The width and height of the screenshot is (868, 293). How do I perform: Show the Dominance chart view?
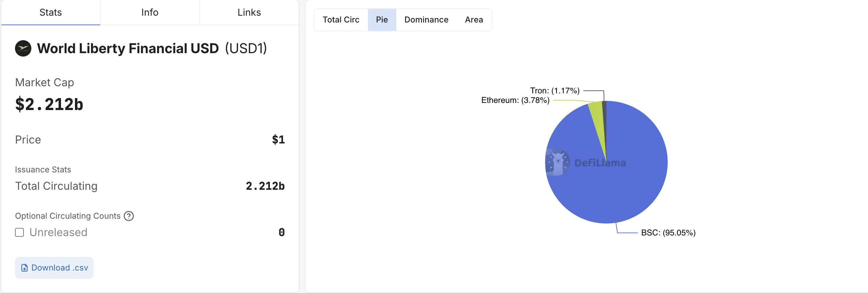(427, 20)
